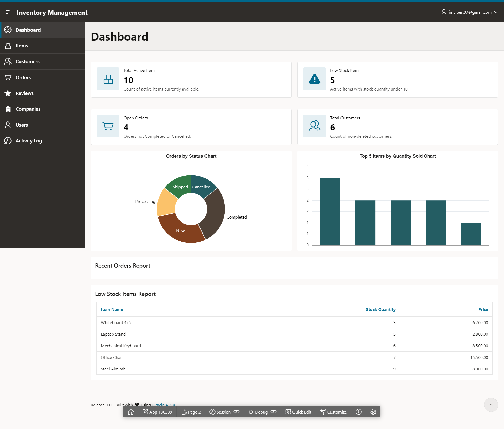This screenshot has width=504, height=429.
Task: Sort by Stock Quantity column header
Action: pyautogui.click(x=381, y=309)
